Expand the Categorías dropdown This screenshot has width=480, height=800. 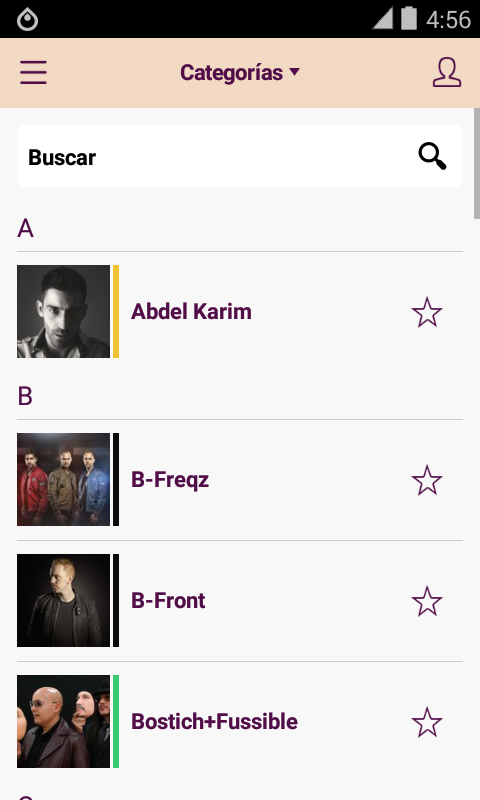(240, 72)
